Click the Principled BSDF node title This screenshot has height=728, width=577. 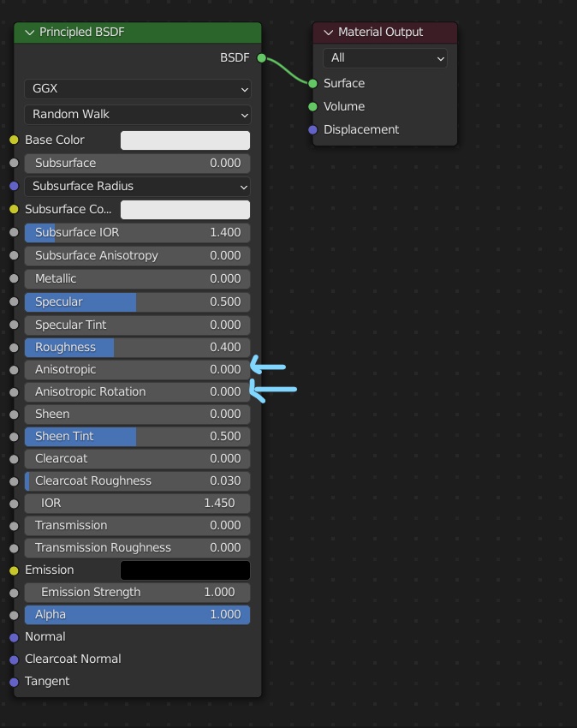[x=81, y=32]
